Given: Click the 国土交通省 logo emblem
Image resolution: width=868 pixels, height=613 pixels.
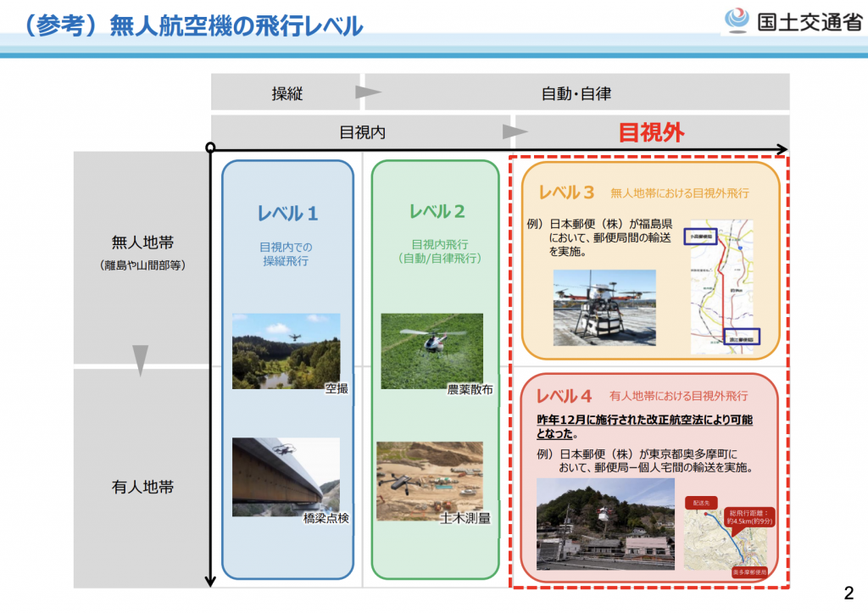Looking at the screenshot, I should coord(737,20).
